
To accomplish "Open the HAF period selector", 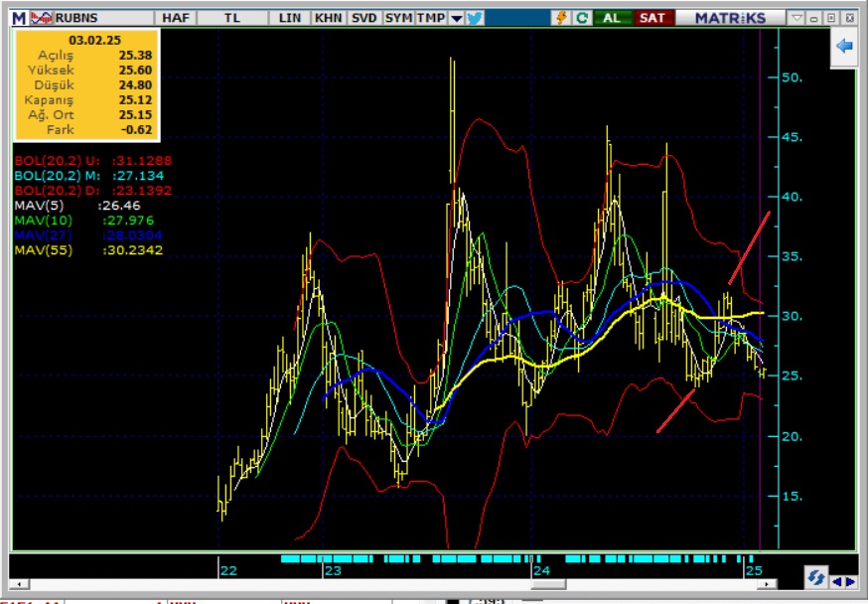I will 175,18.
